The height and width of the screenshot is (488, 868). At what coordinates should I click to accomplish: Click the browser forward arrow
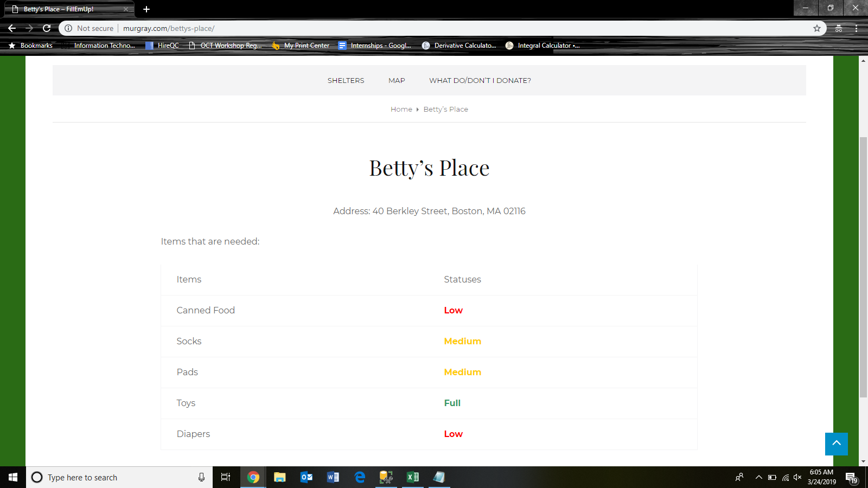point(29,28)
